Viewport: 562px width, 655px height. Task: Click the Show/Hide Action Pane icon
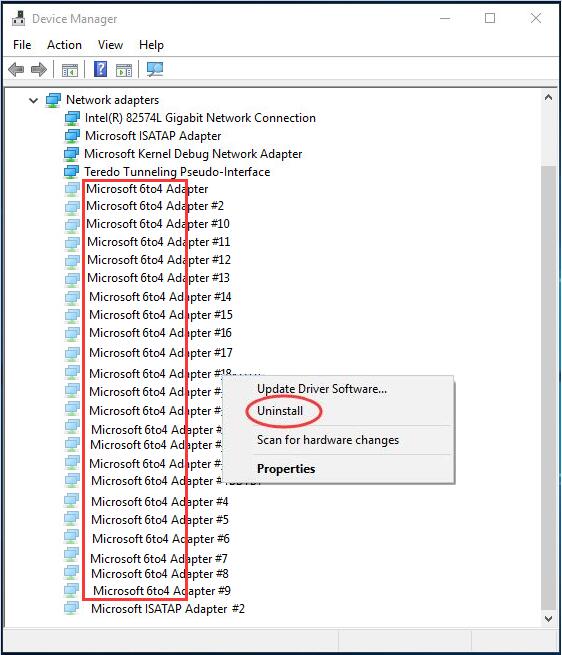click(124, 70)
